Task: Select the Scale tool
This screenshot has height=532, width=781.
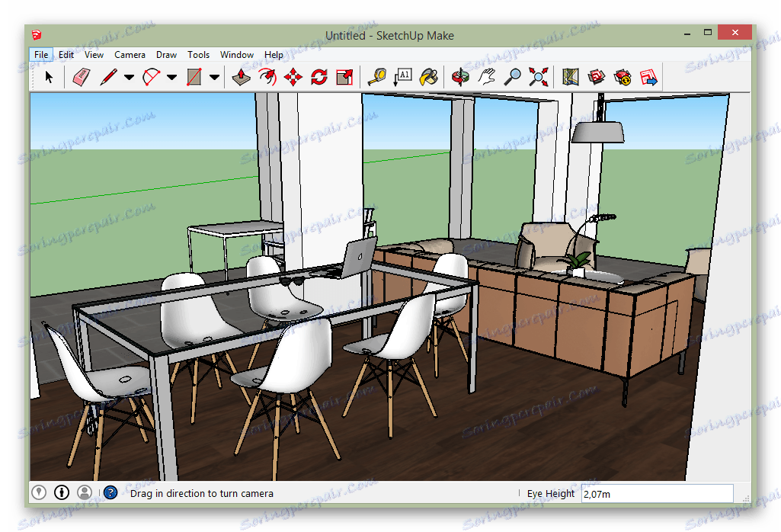Action: click(x=344, y=77)
